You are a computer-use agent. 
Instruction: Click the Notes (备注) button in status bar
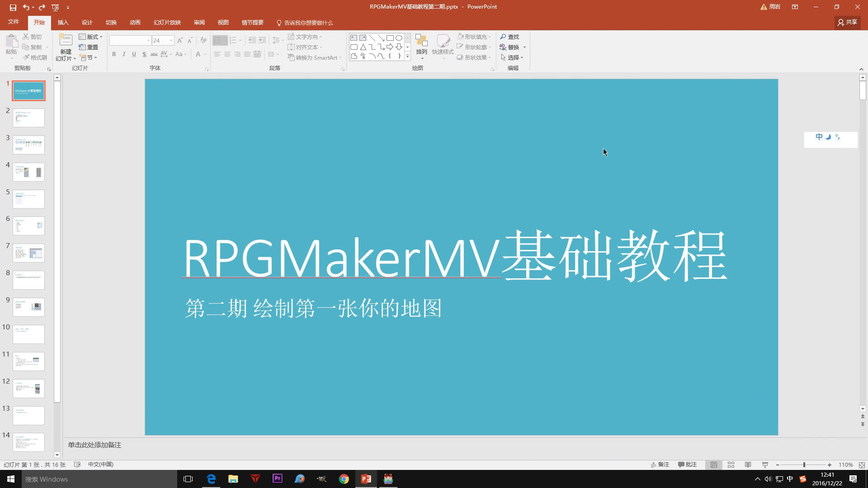pyautogui.click(x=660, y=465)
